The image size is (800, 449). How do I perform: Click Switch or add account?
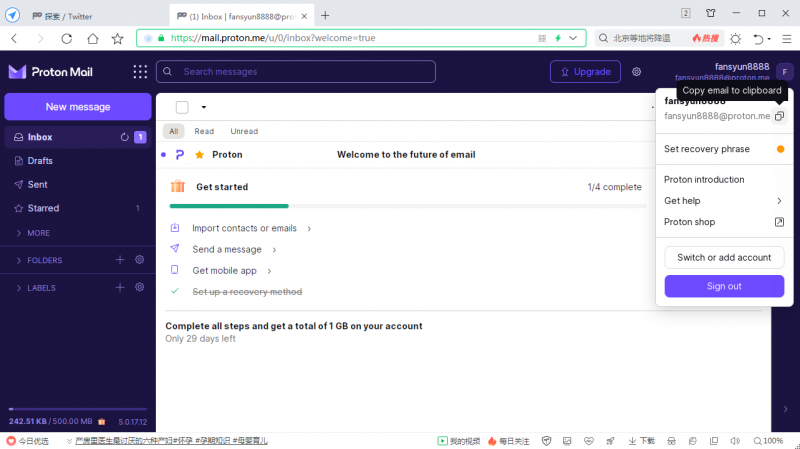point(724,258)
